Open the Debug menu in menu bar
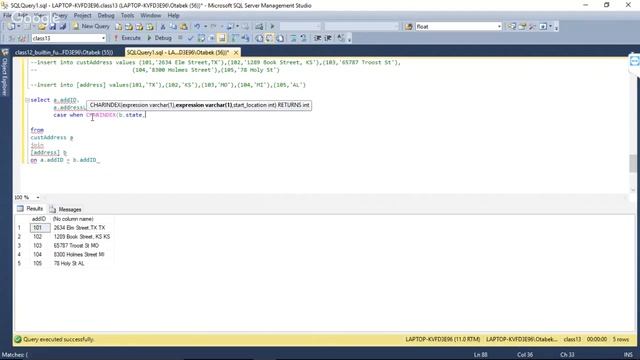The image size is (640, 360). point(106,16)
